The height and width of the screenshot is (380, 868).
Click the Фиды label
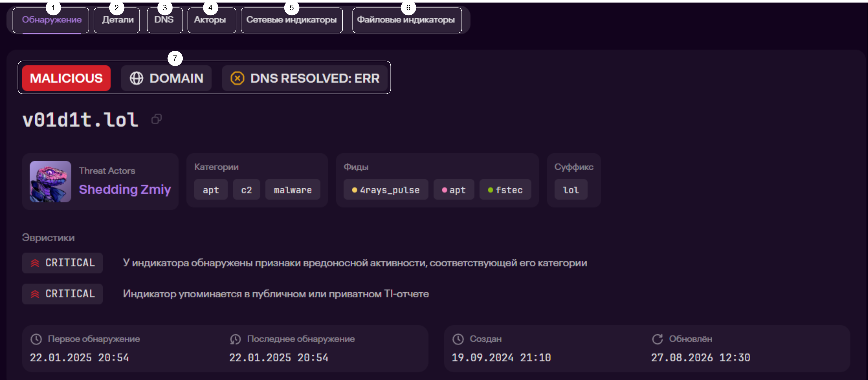(x=356, y=167)
